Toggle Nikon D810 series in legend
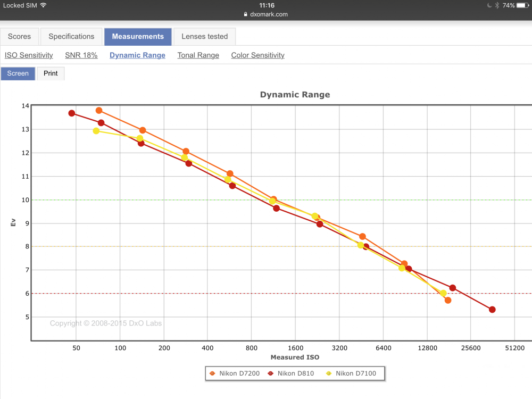Image resolution: width=532 pixels, height=399 pixels. (291, 373)
